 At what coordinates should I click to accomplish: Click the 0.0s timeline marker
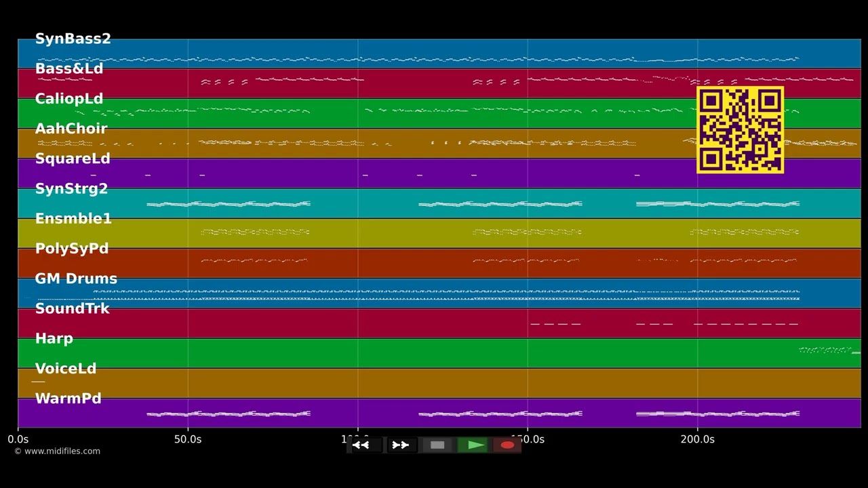[18, 439]
